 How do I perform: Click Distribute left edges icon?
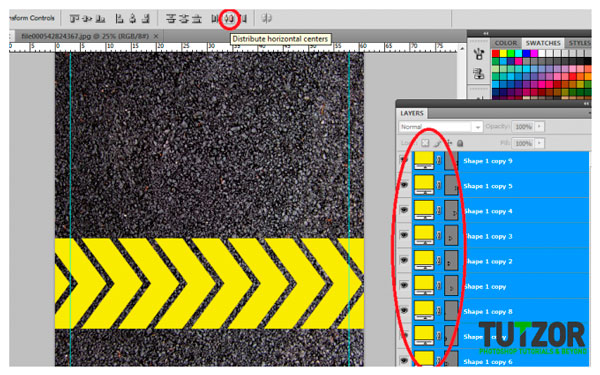[x=215, y=18]
